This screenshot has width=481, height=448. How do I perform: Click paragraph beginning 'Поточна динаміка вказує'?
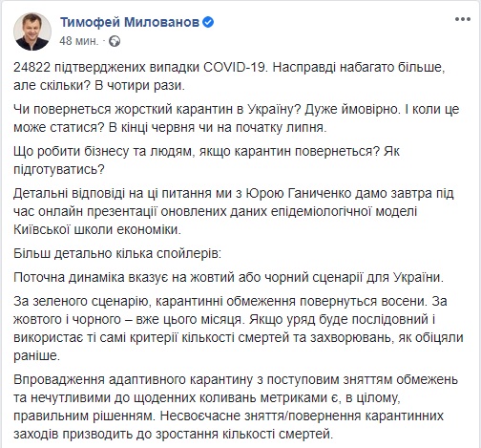[228, 278]
